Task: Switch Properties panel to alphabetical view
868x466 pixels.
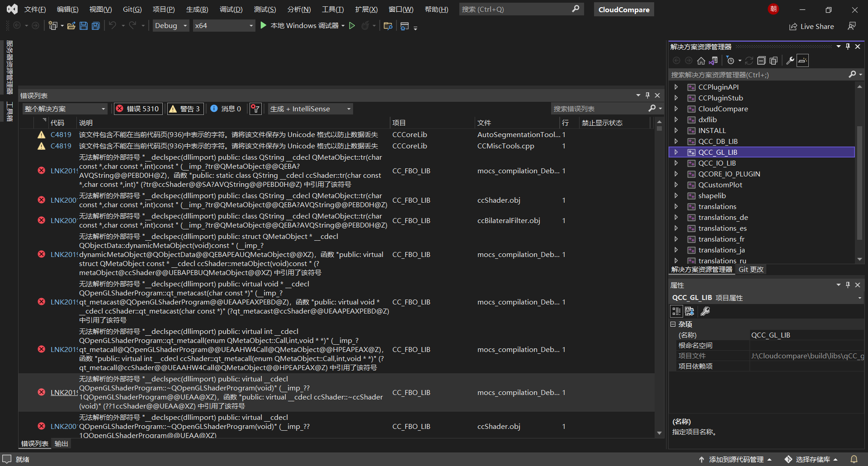Action: pyautogui.click(x=689, y=311)
